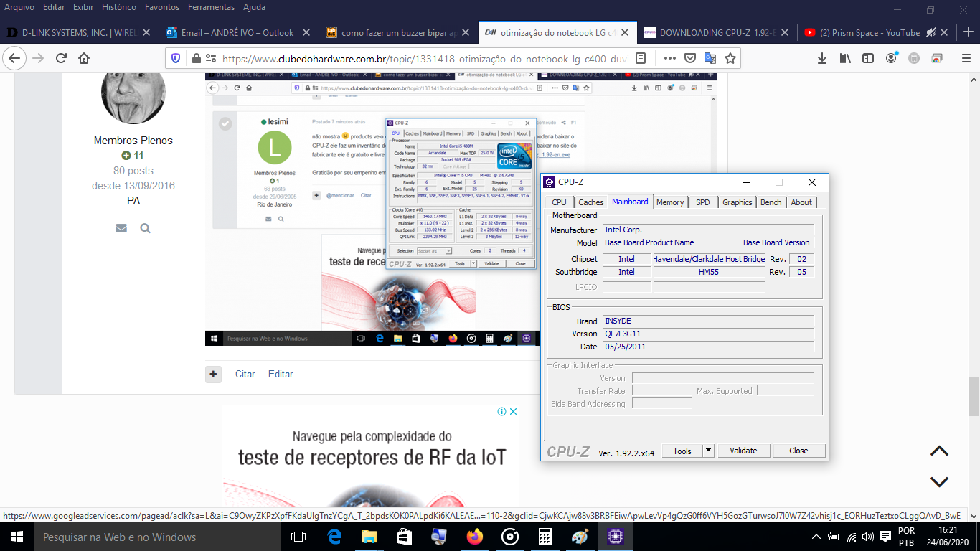Open page actions three-dot menu
The width and height of the screenshot is (980, 551).
(x=669, y=58)
